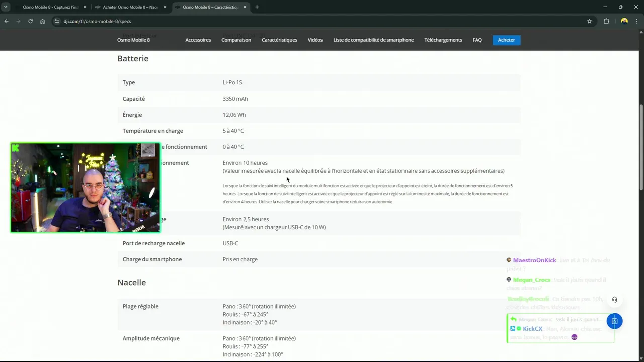Click 'Environ 2,5 heures' text
The height and width of the screenshot is (362, 644).
pyautogui.click(x=246, y=219)
